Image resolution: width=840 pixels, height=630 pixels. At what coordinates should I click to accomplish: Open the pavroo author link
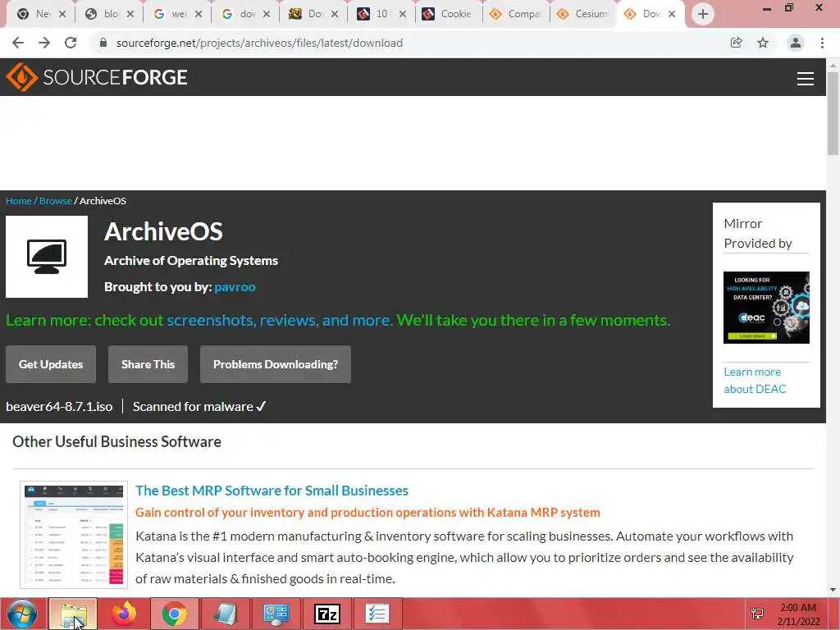(235, 287)
